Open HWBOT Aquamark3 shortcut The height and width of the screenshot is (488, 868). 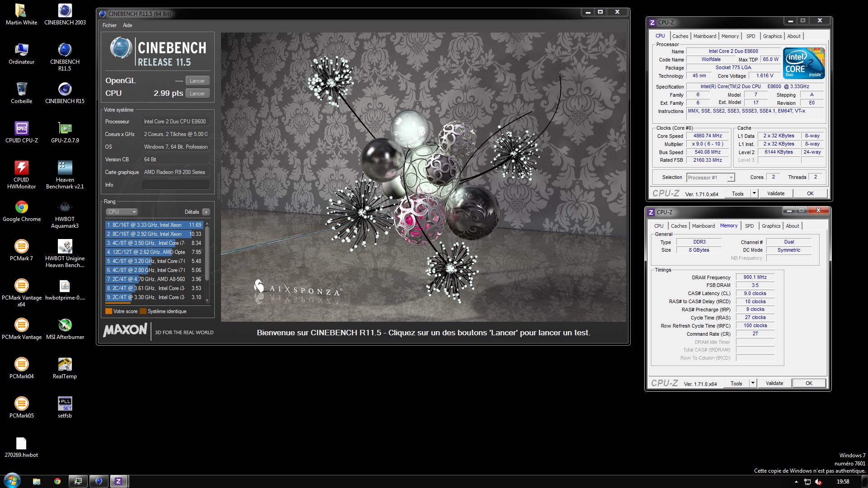tap(65, 214)
